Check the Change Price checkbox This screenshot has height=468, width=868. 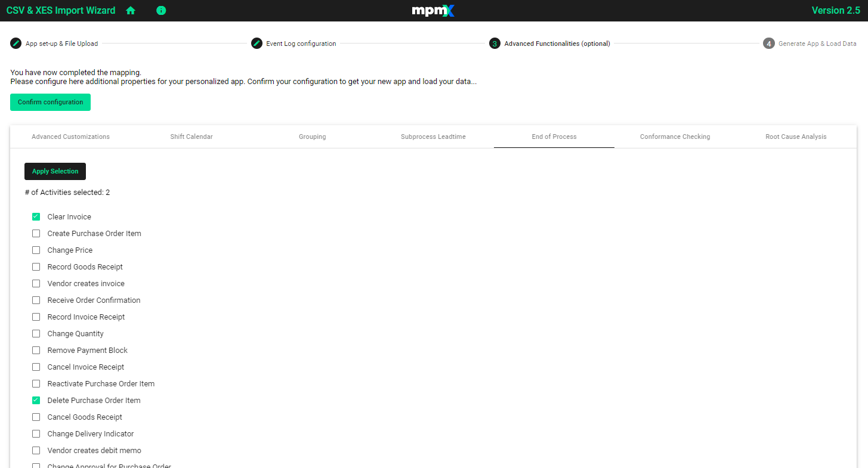(x=36, y=250)
